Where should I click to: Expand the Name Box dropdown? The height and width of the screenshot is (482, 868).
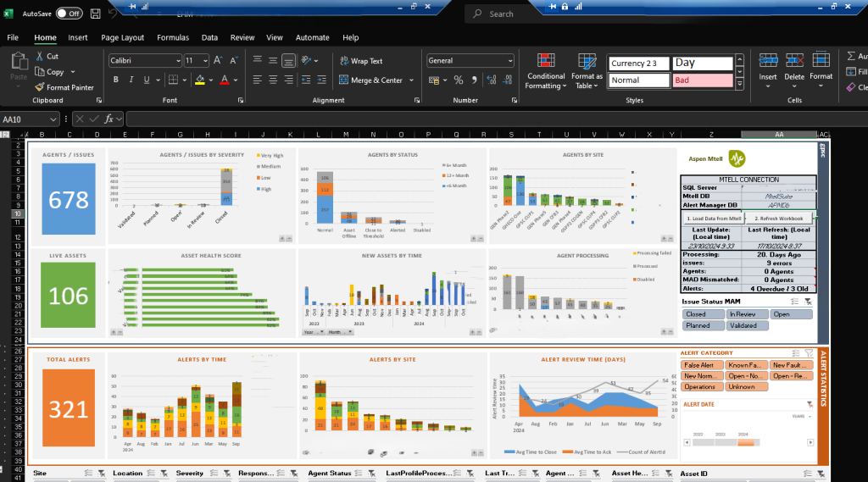pyautogui.click(x=53, y=119)
